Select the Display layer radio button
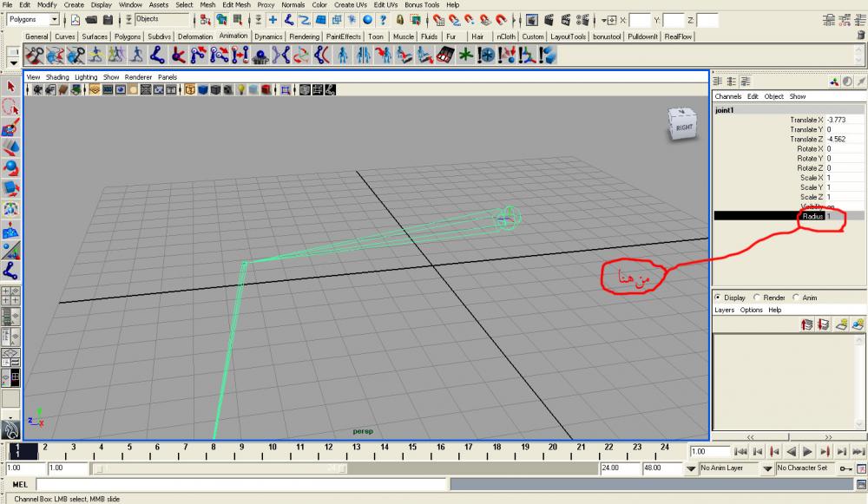This screenshot has height=504, width=868. (718, 297)
